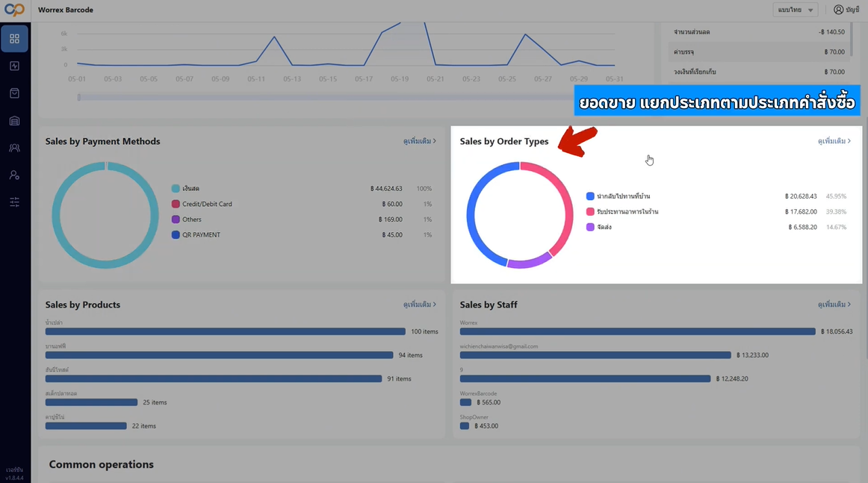Click the Sales by Staff heading

click(489, 305)
